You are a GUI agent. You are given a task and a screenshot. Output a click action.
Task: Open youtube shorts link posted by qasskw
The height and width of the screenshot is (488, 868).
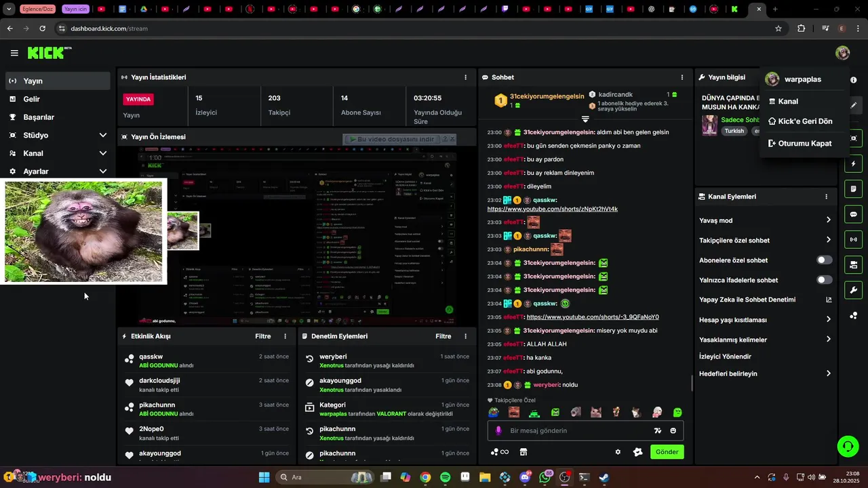552,209
